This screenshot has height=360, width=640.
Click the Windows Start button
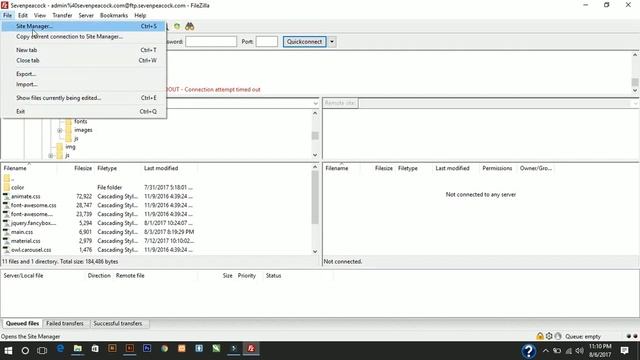[x=8, y=350]
